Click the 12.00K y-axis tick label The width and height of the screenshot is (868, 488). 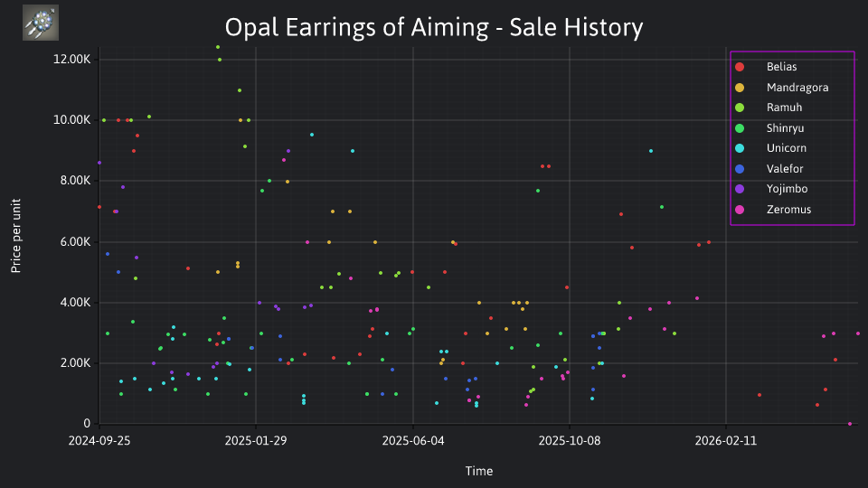point(72,60)
